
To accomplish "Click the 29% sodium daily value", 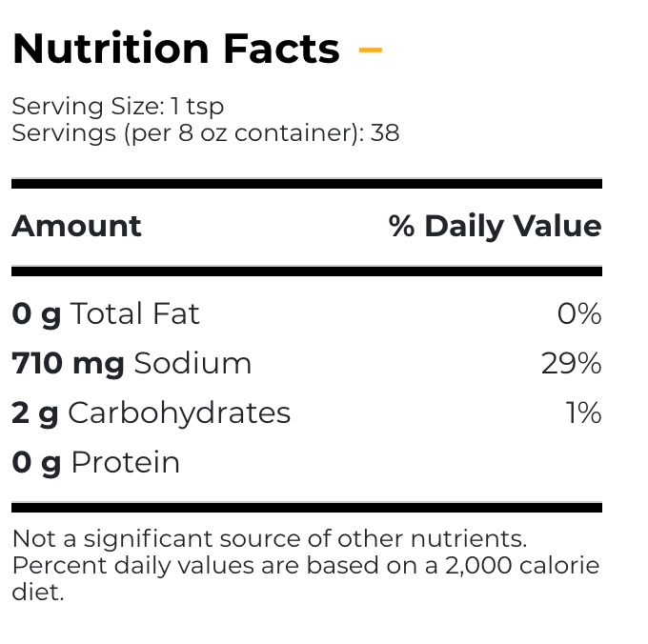I will (572, 364).
